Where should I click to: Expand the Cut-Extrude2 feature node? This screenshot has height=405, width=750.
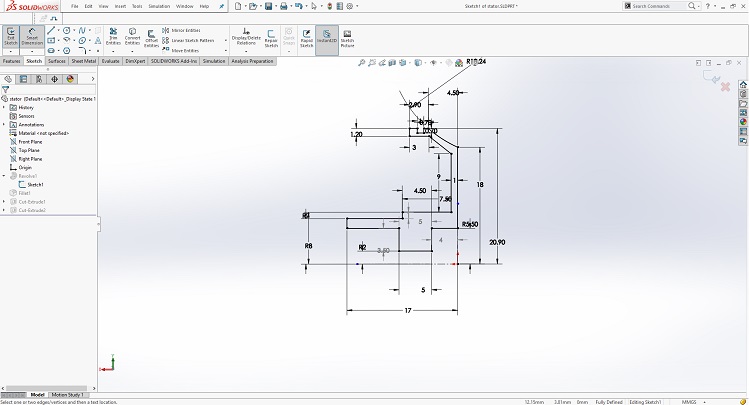click(x=4, y=210)
